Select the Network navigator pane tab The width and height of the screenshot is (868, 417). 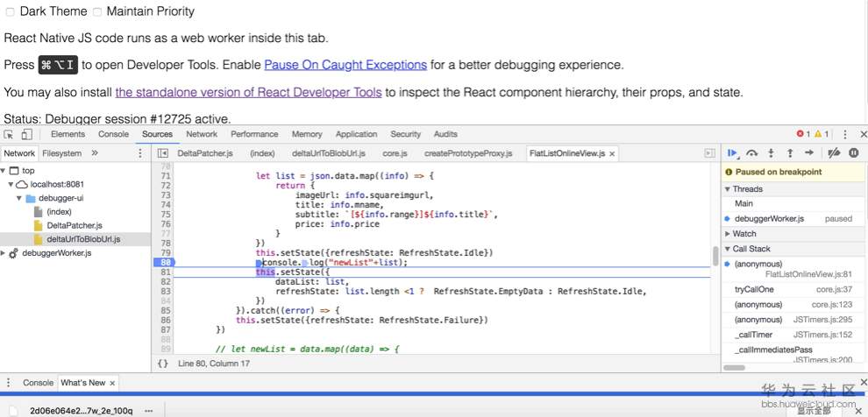coord(19,153)
